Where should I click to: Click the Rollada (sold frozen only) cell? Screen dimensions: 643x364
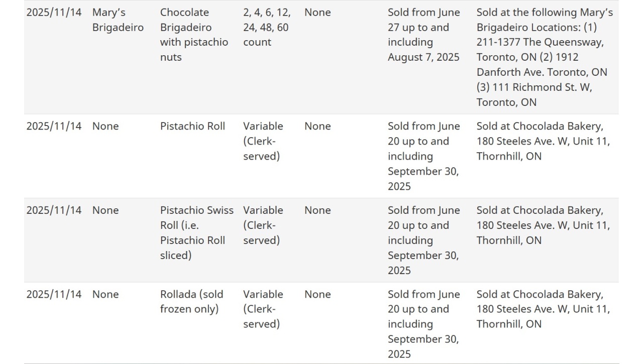tap(191, 301)
